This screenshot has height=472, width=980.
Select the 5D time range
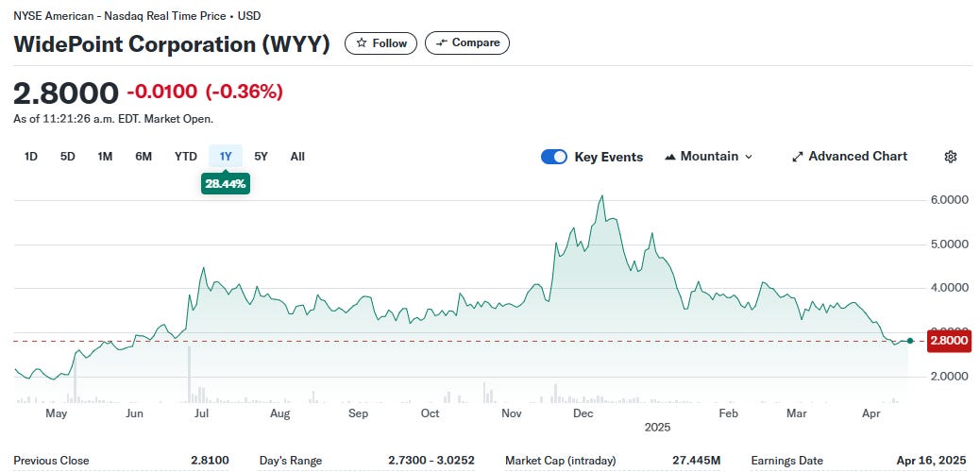point(67,157)
